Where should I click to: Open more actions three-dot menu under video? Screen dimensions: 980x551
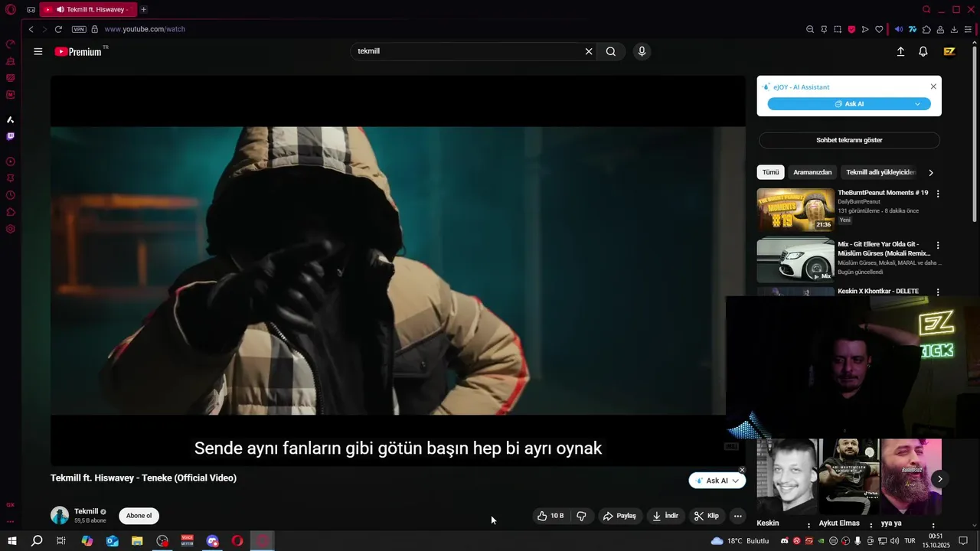pos(737,516)
